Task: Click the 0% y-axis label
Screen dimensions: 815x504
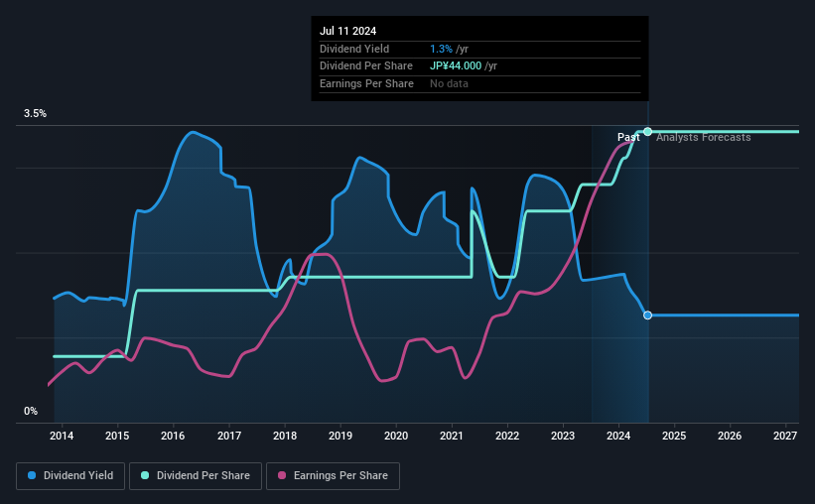Action: [31, 411]
